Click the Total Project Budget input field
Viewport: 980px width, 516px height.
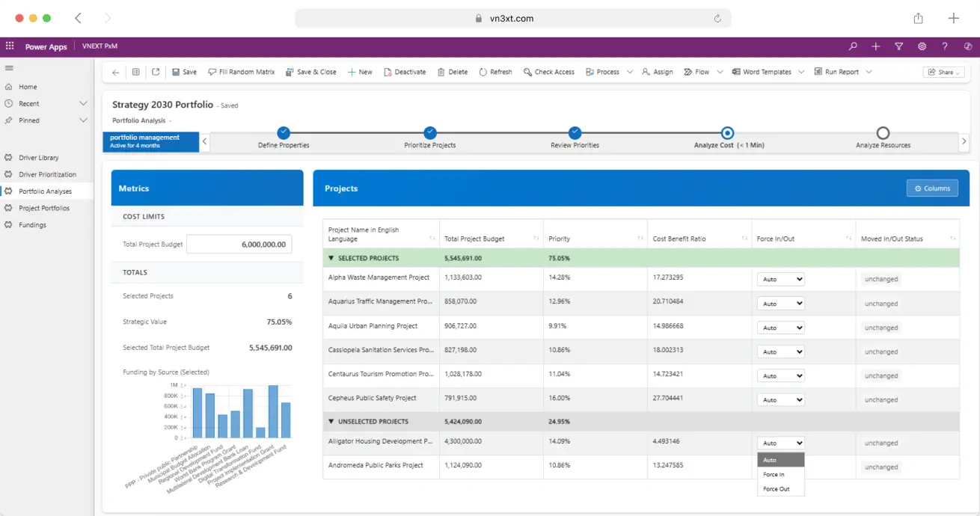point(239,245)
